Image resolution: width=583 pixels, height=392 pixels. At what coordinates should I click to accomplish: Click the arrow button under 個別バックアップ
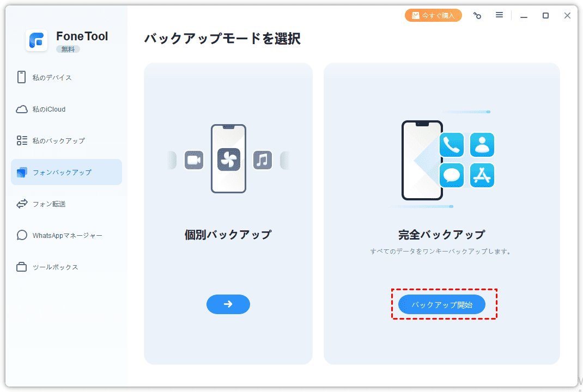point(228,304)
